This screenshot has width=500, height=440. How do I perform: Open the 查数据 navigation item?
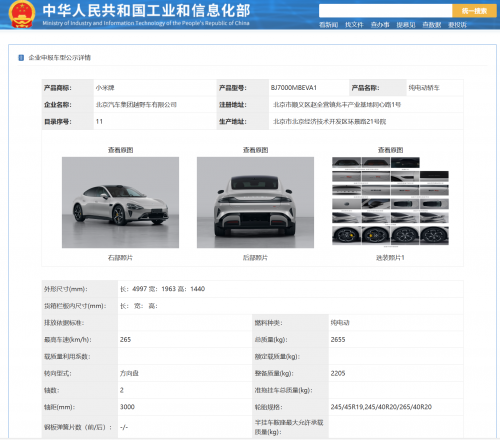(x=432, y=25)
